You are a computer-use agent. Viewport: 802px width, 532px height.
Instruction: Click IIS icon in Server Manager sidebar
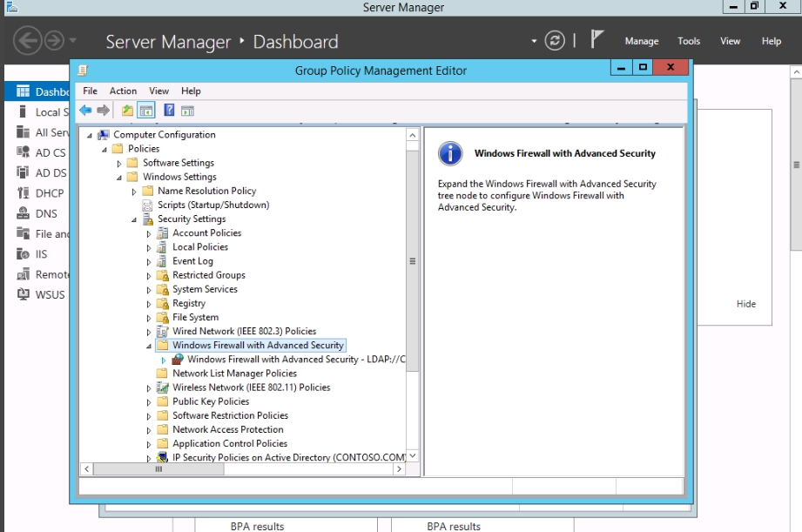[x=23, y=253]
